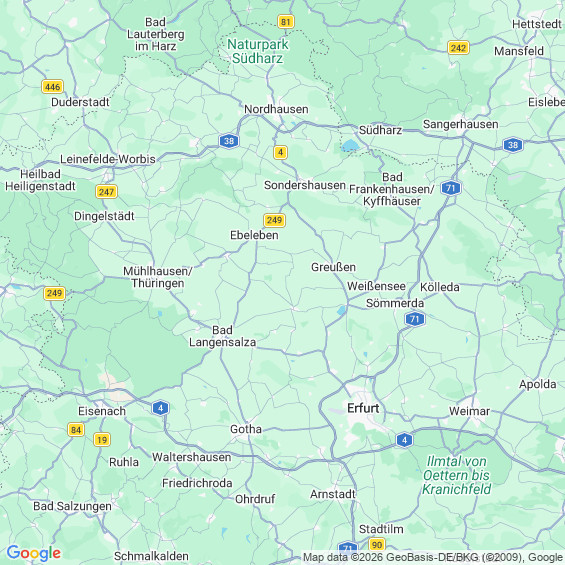
Task: Click the 247 road shield near Dingelstädt
Action: 107,192
